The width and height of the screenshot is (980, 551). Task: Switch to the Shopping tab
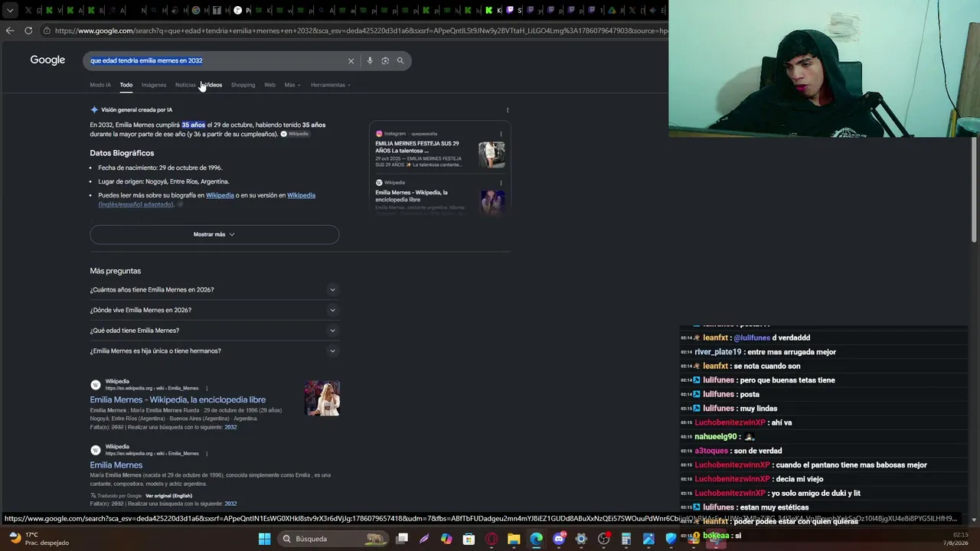(x=243, y=85)
